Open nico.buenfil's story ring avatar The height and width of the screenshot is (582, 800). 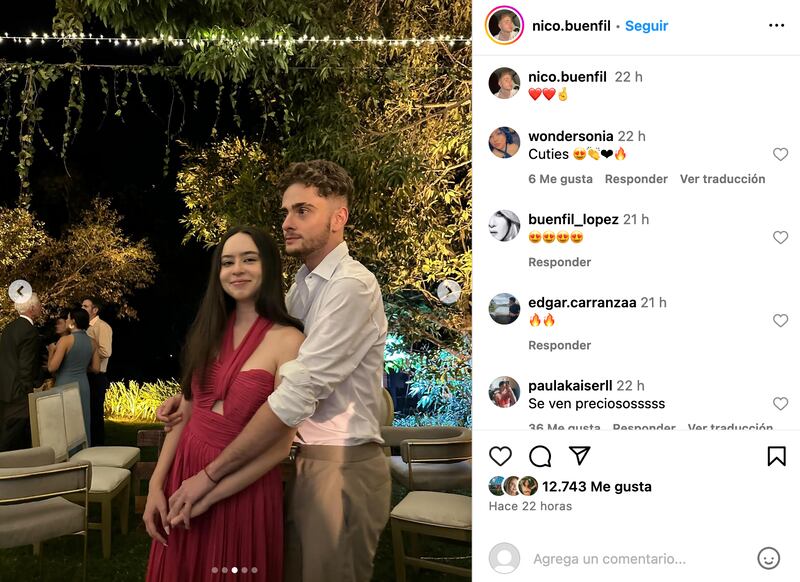(504, 26)
